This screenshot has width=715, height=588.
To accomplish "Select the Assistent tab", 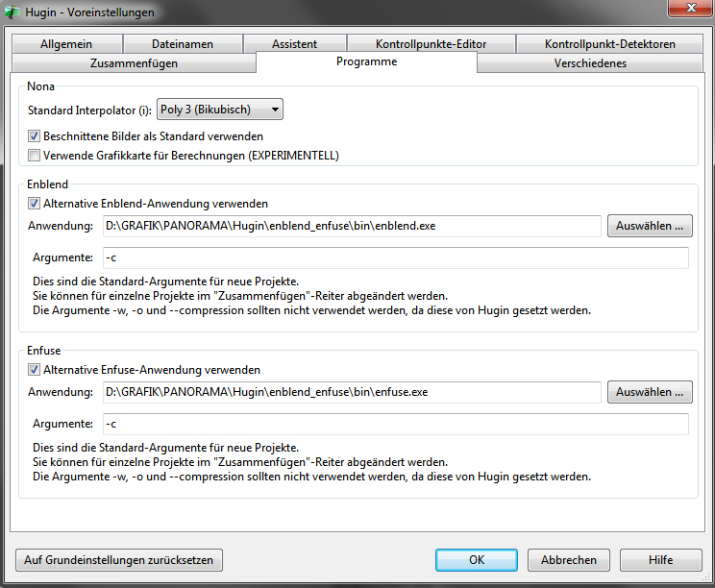I will 293,44.
